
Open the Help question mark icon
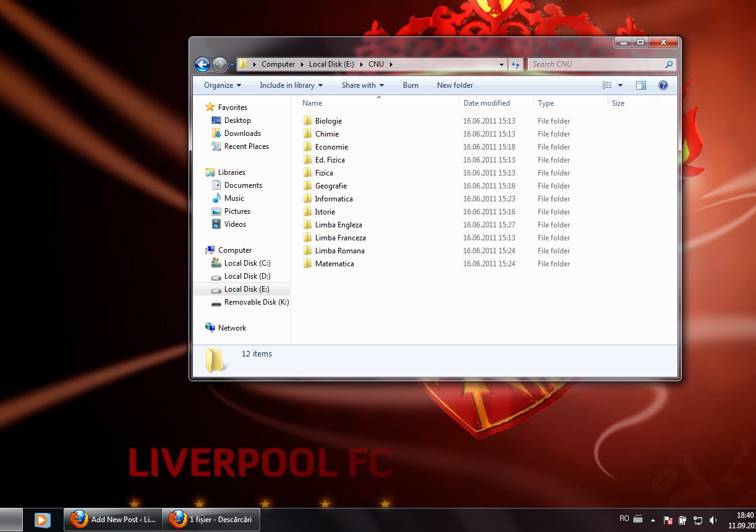tap(663, 85)
